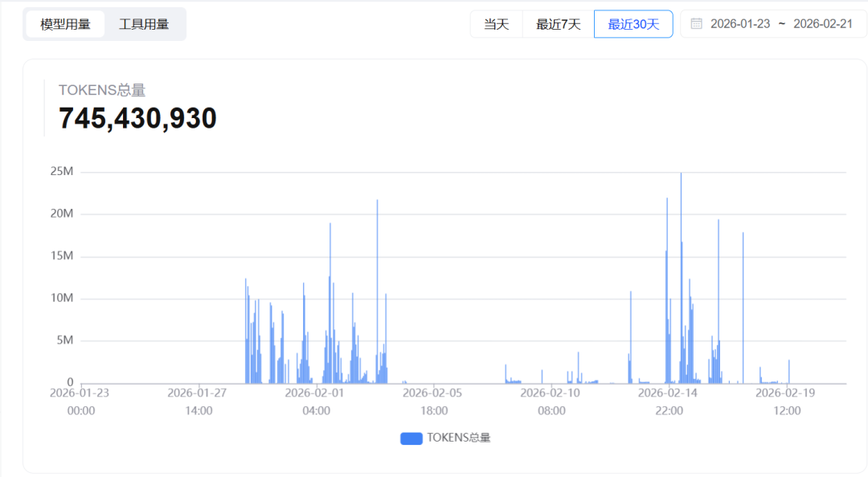Click the 5M y-axis label
Screen dimensions: 868x477
(65, 340)
